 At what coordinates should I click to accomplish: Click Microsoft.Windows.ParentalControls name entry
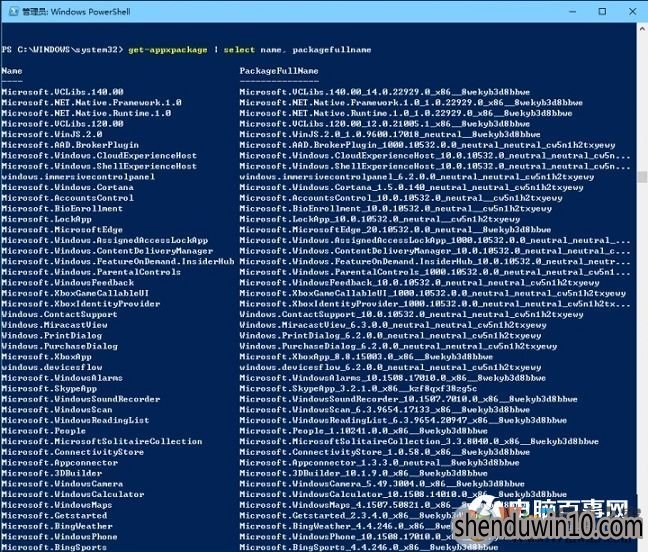[x=91, y=272]
